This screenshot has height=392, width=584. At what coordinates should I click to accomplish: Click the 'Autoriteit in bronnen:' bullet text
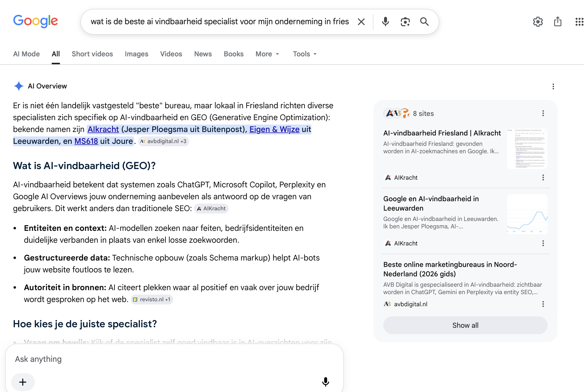[65, 287]
